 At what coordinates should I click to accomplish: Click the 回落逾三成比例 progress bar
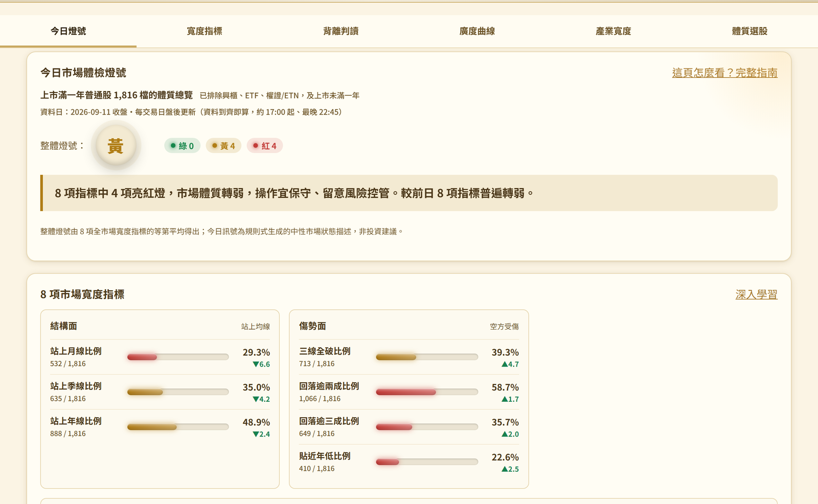[x=427, y=427]
